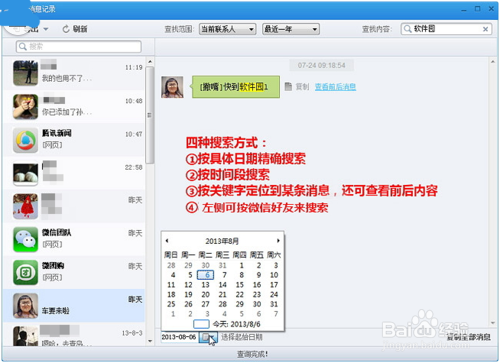Click 今天: 2013/8/6 in the calendar

(227, 324)
